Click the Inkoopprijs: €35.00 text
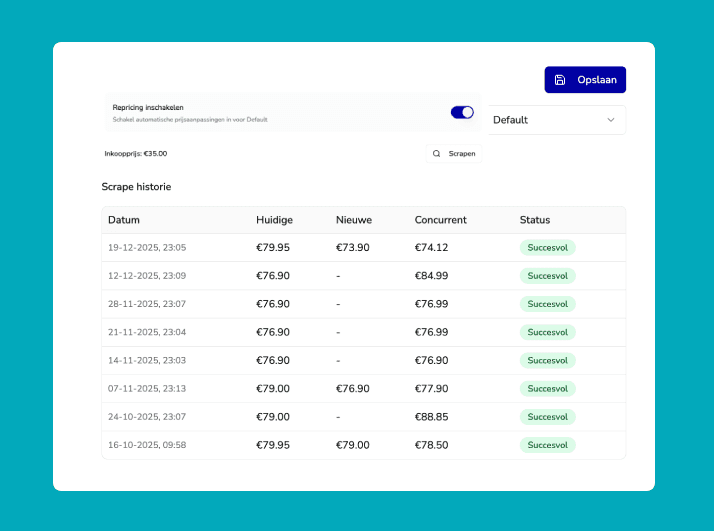The width and height of the screenshot is (714, 531). (x=136, y=153)
